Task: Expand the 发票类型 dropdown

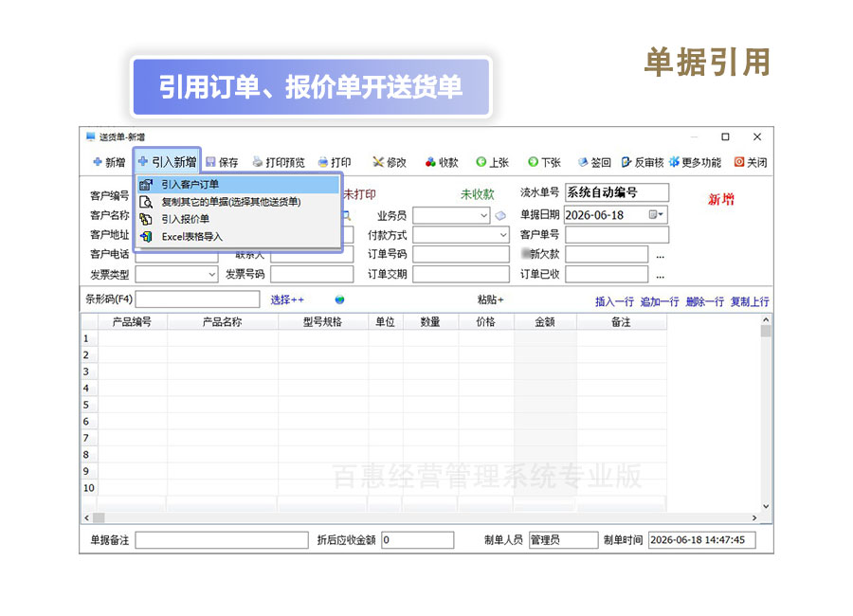Action: pyautogui.click(x=212, y=274)
